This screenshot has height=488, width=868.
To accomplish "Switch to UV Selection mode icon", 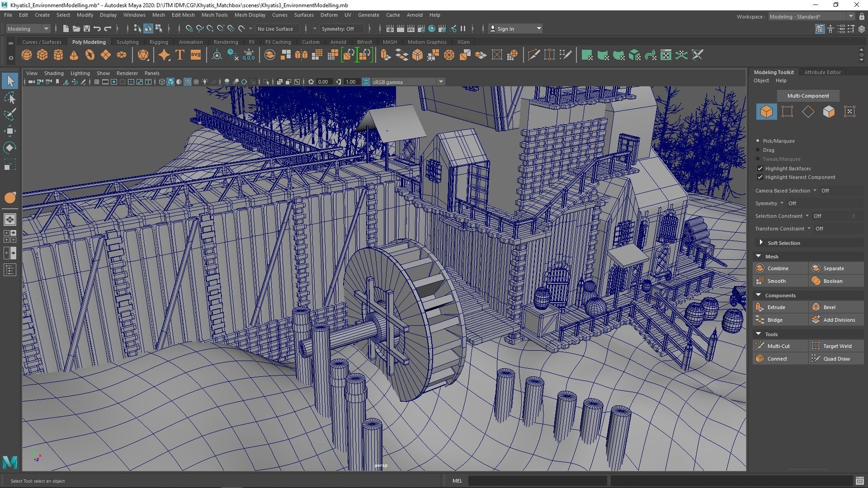I will coord(849,112).
